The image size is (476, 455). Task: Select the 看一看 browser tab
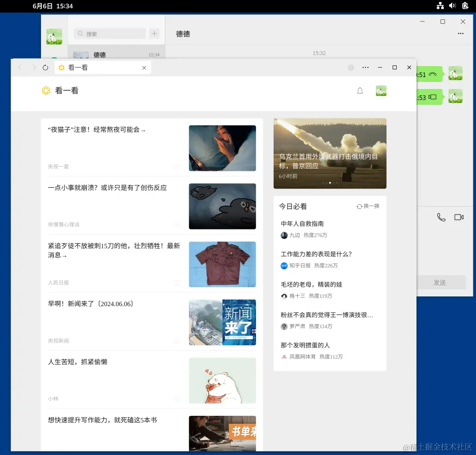(x=103, y=68)
